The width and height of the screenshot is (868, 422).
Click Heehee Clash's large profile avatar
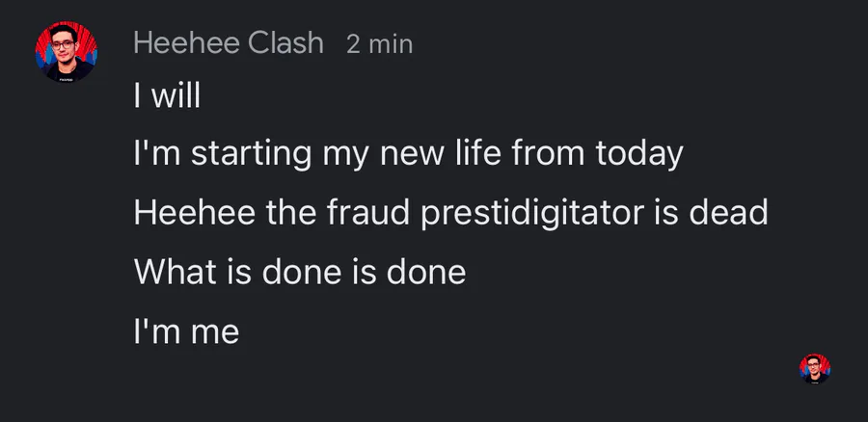(67, 52)
